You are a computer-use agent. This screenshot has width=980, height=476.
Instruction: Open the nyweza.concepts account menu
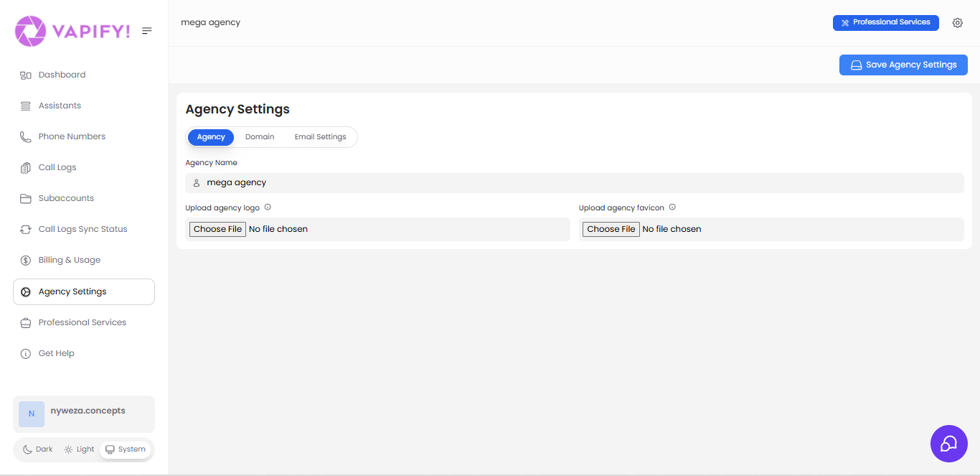pyautogui.click(x=83, y=414)
